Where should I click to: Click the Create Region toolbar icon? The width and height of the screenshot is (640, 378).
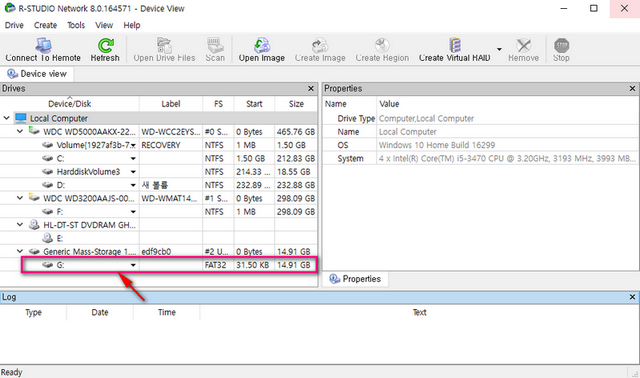coord(382,45)
